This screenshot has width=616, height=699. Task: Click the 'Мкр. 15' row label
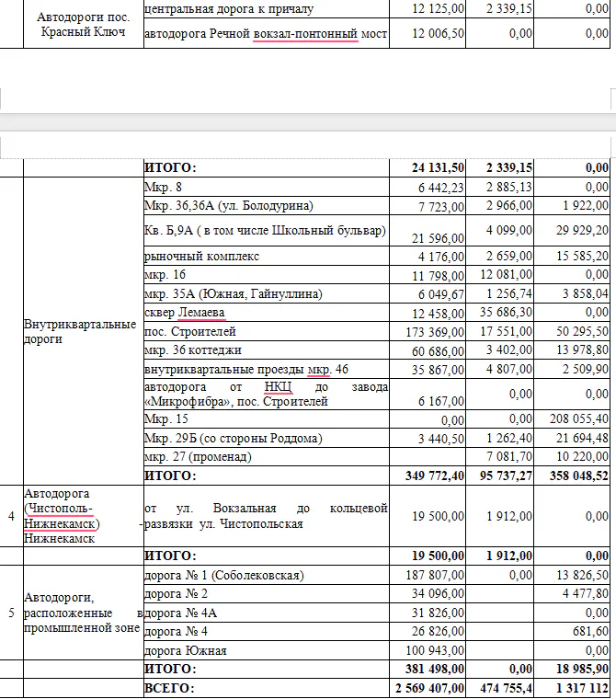click(x=165, y=419)
